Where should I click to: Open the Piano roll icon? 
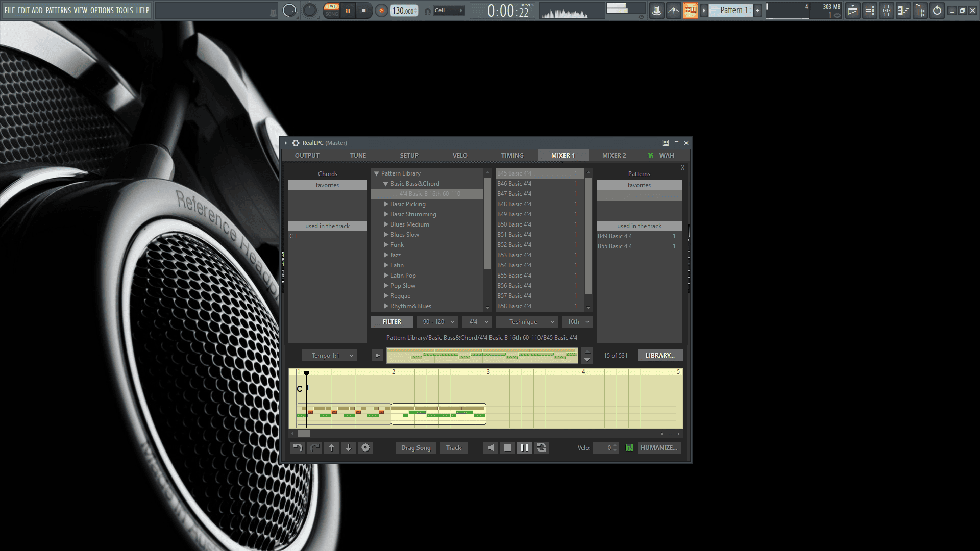[903, 10]
